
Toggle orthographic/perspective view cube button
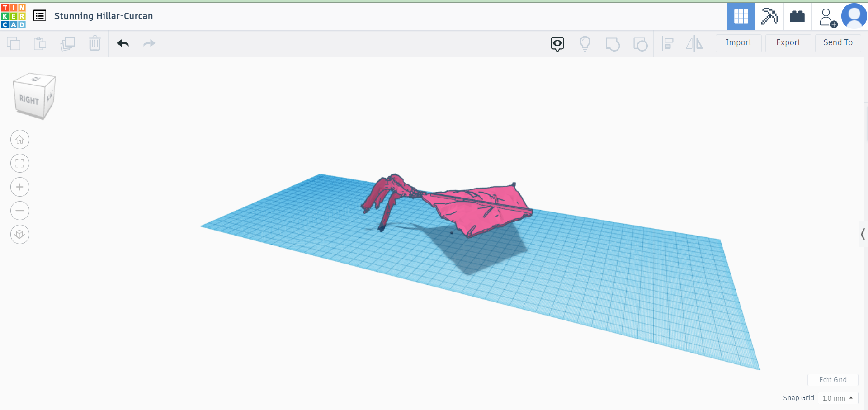[20, 235]
